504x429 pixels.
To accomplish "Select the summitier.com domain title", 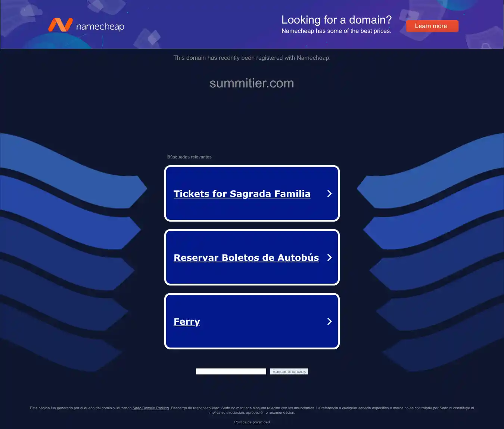I will click(252, 83).
